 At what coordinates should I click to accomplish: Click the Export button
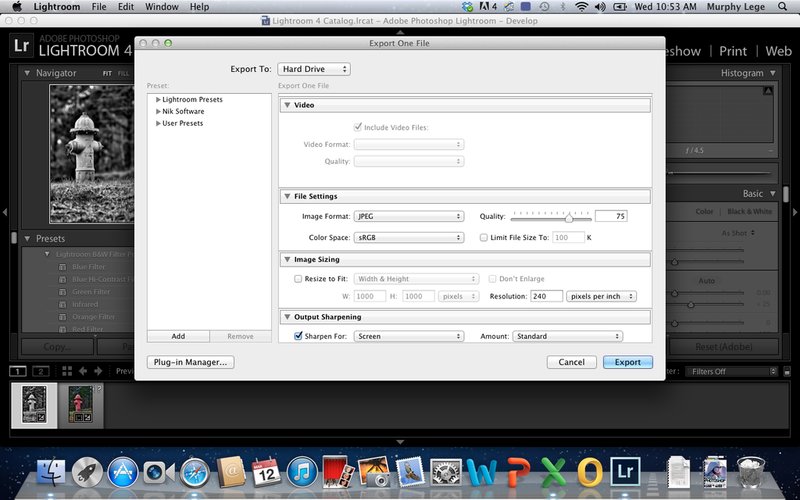point(628,362)
